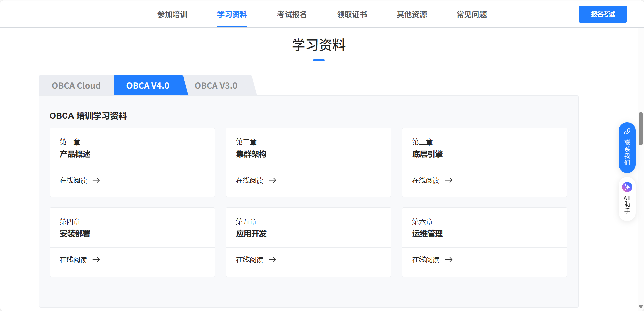Click the 第五章 label
Image resolution: width=644 pixels, height=311 pixels.
point(246,222)
